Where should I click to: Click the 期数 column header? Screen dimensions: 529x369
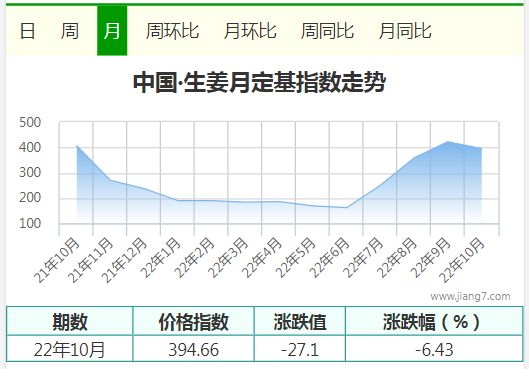click(70, 321)
